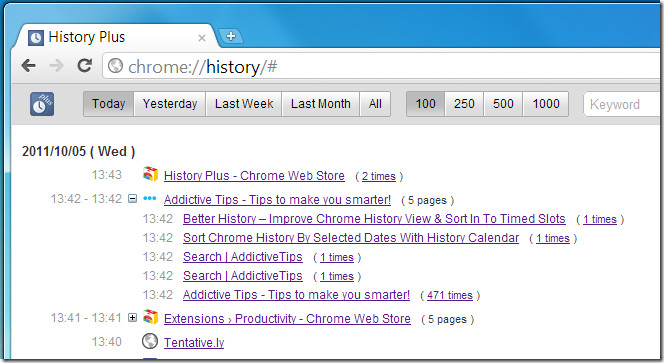
Task: Click 1 times link beside Better History
Action: (x=600, y=219)
